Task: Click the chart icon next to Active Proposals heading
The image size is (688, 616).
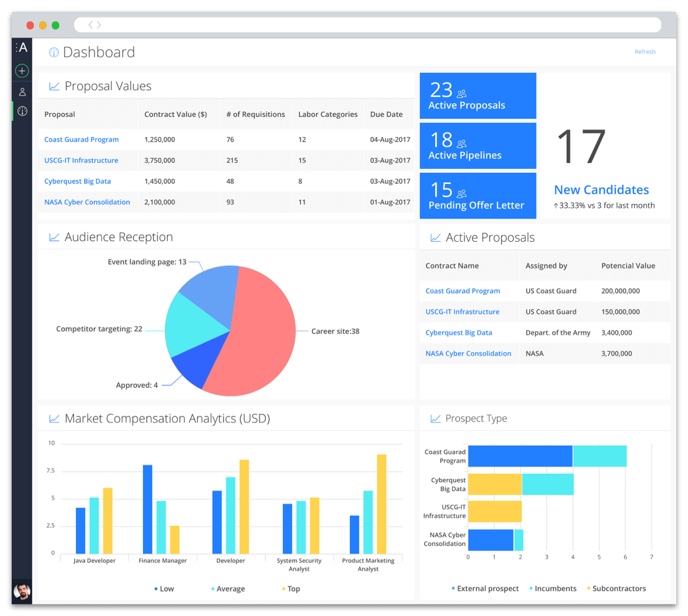Action: tap(436, 238)
